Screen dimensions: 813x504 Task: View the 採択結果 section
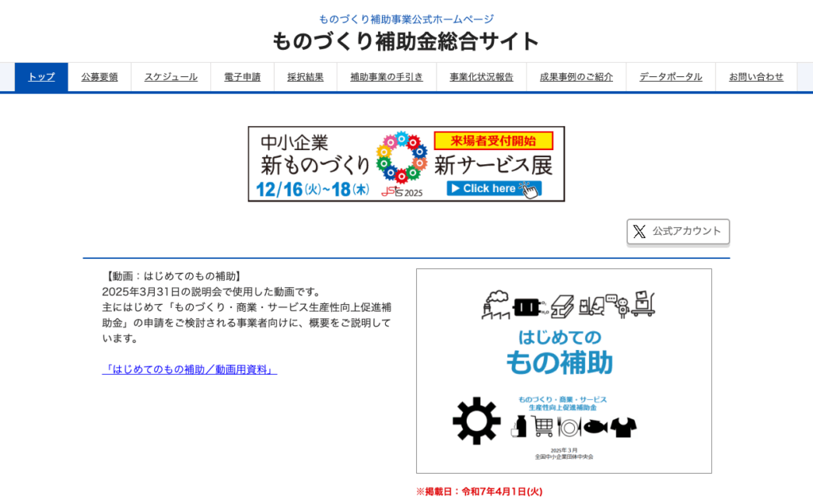coord(306,77)
